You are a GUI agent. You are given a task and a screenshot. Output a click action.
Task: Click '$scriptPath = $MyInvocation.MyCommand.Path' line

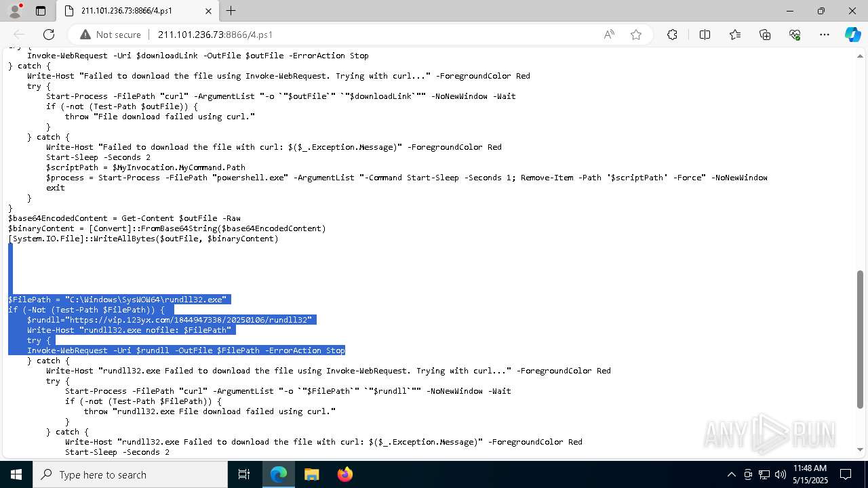click(x=146, y=167)
